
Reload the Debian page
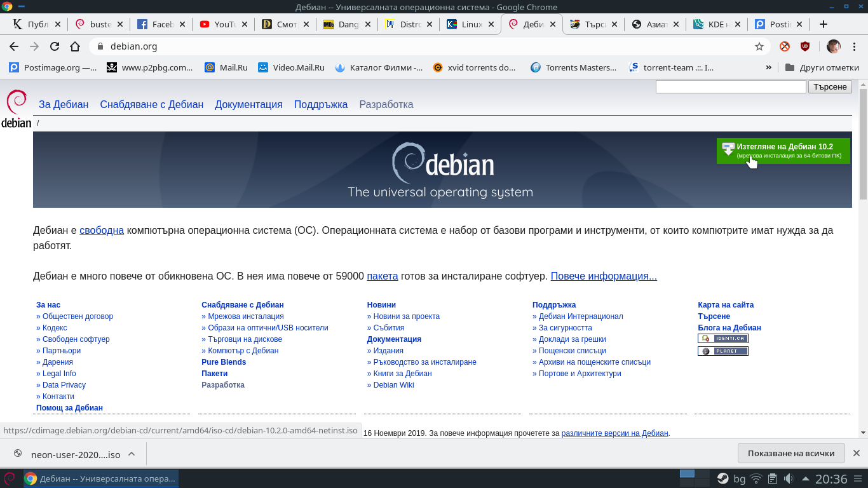pos(55,46)
